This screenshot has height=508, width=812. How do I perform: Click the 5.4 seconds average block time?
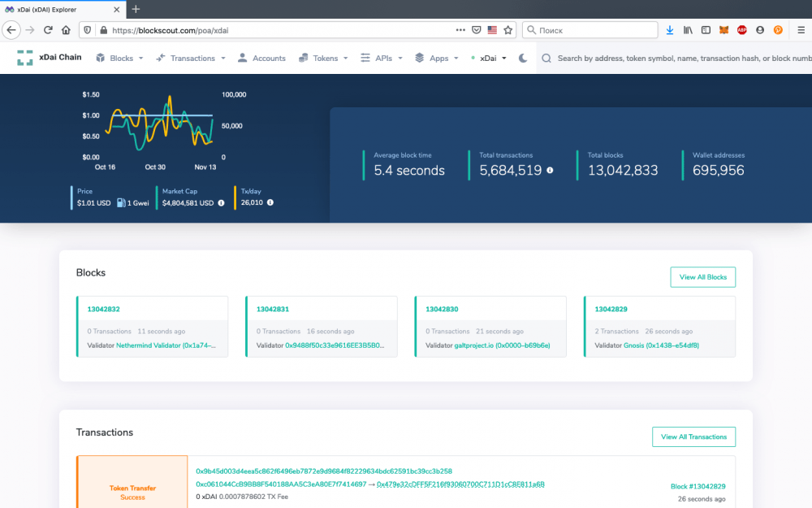(409, 171)
